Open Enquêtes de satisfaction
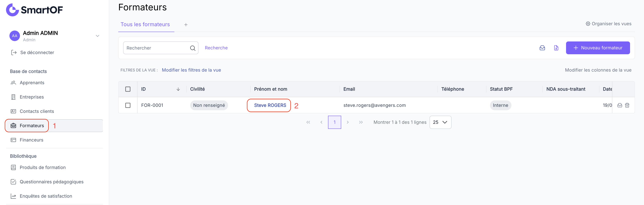 click(46, 196)
